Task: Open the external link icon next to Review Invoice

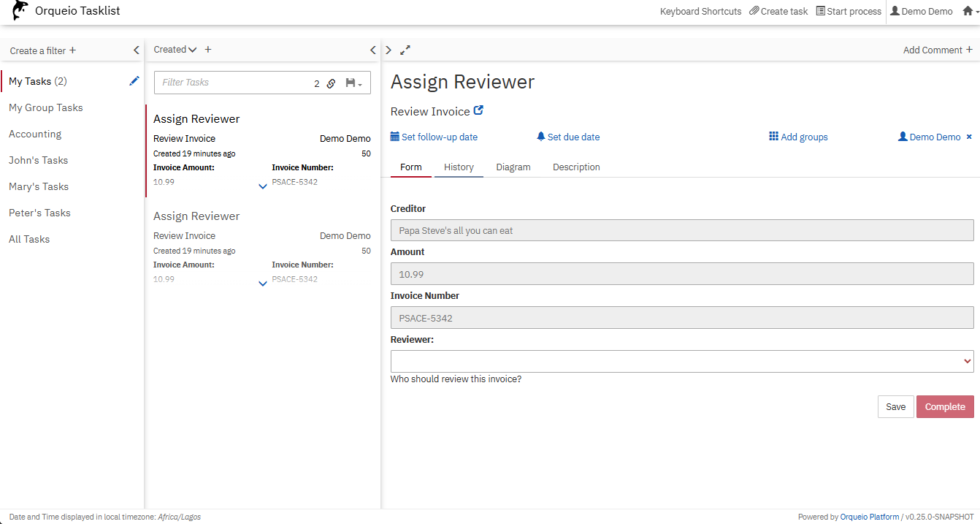Action: [x=478, y=111]
